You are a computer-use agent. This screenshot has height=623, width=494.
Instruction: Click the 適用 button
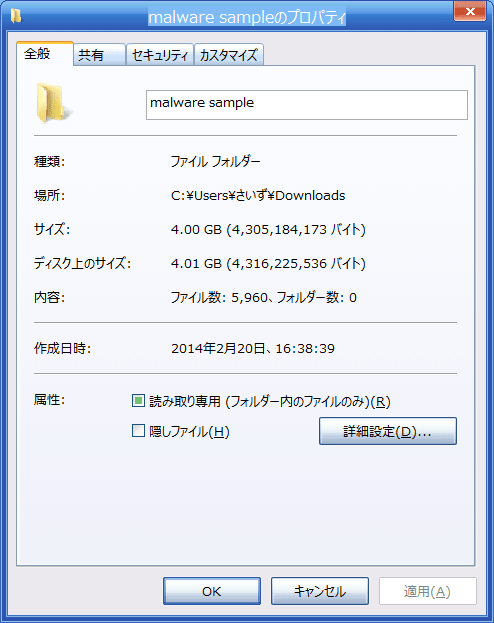[x=428, y=591]
